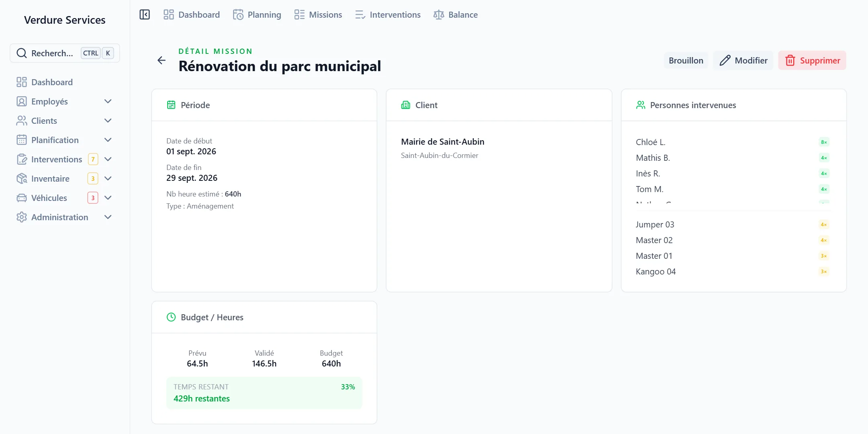Click the Brouillon status badge
This screenshot has width=868, height=434.
[x=686, y=61]
